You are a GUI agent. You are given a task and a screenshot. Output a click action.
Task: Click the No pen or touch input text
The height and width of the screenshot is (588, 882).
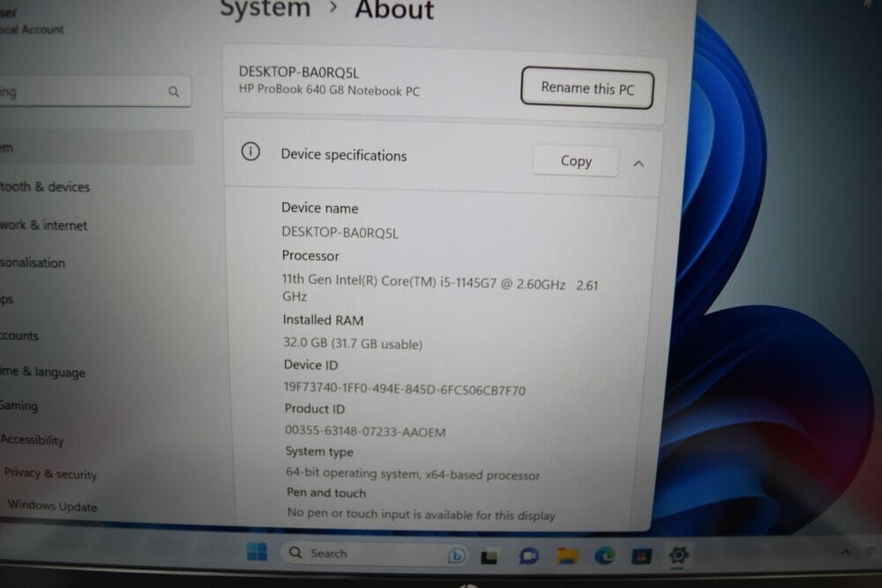click(422, 514)
